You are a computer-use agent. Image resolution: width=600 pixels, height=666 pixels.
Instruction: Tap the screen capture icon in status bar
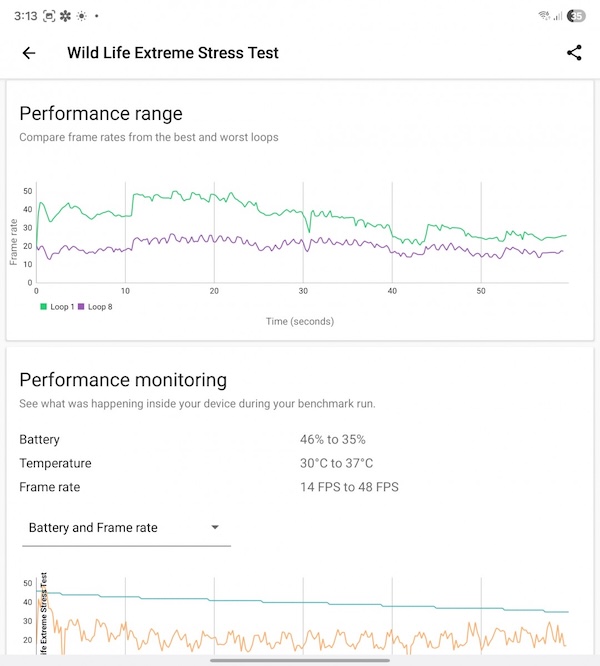[x=48, y=17]
